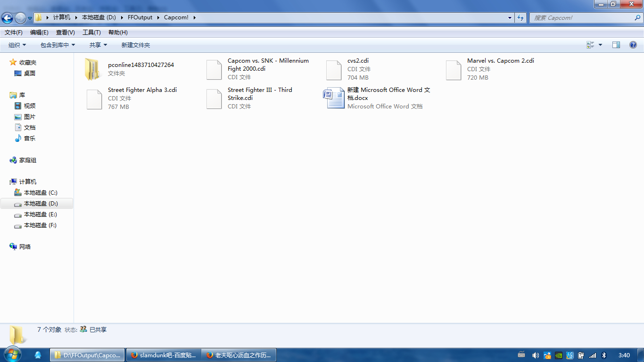Click the pinned blue taskbar app icon

(x=38, y=355)
